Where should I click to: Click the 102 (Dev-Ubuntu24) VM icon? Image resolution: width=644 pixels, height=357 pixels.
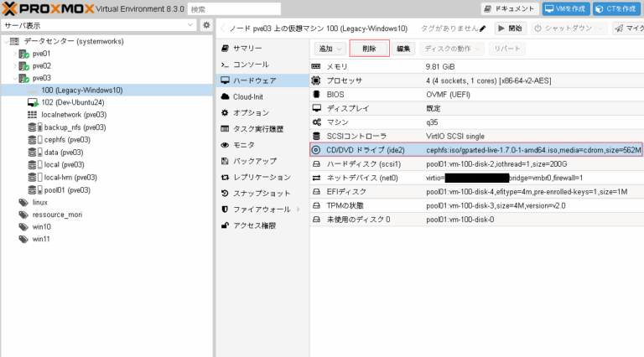(x=33, y=102)
